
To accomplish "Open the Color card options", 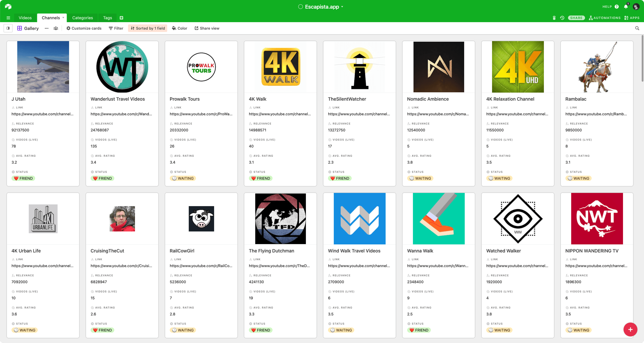I will coord(180,28).
